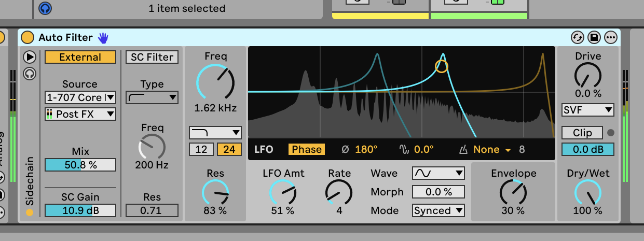644x241 pixels.
Task: Select the 24 dB slope button
Action: [229, 150]
